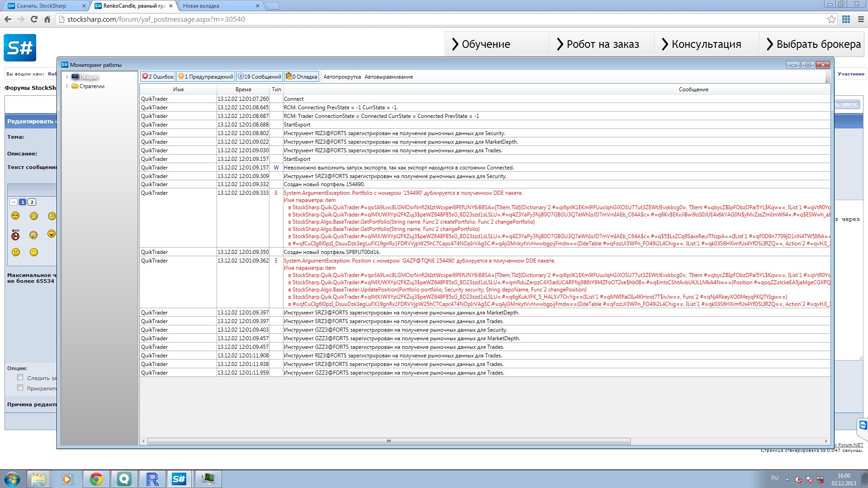This screenshot has width=868, height=488.
Task: Toggle 'Автопрокрутка' auto-scroll option
Action: (342, 77)
